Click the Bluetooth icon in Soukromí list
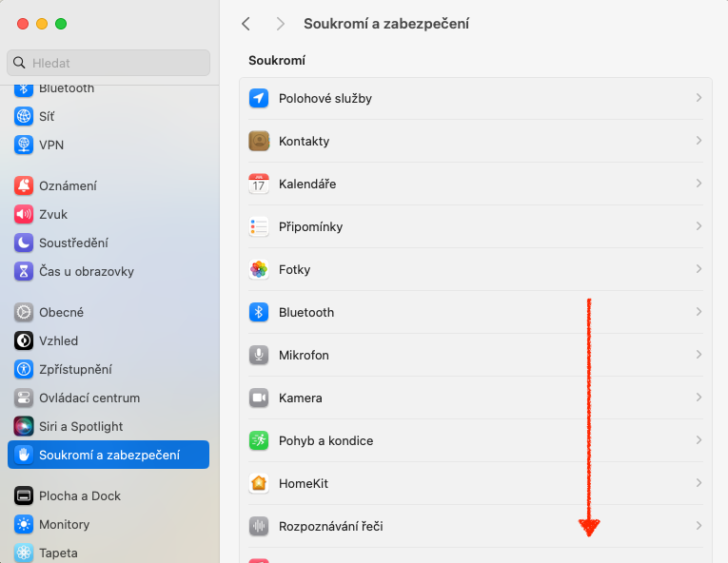 259,312
